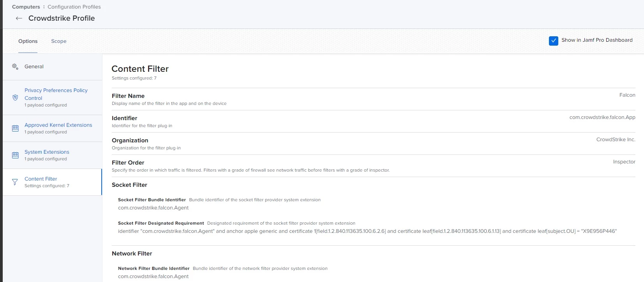The image size is (644, 282).
Task: Click the Filter Order label
Action: coord(128,163)
